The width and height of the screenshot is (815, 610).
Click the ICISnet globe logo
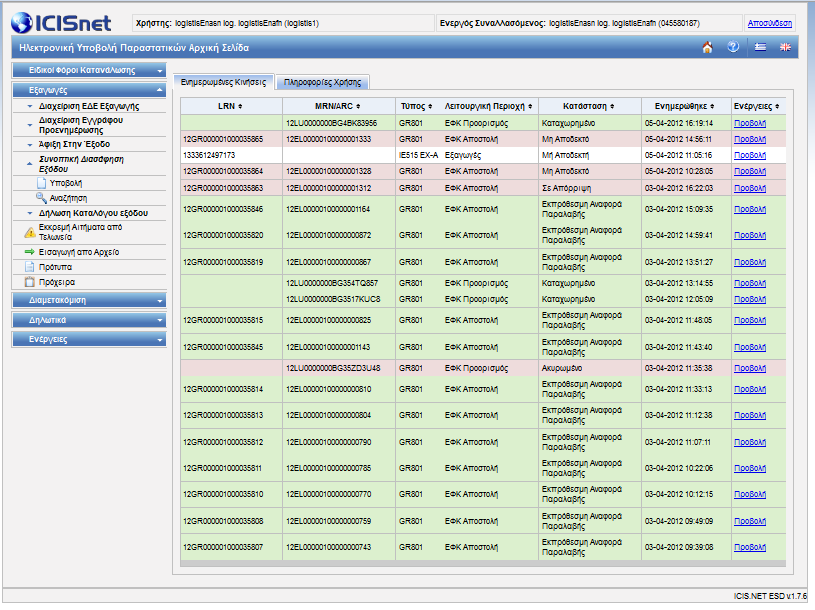[x=22, y=23]
